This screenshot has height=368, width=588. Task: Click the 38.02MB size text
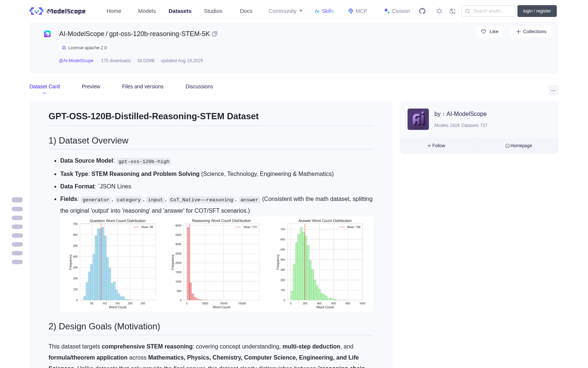[146, 61]
